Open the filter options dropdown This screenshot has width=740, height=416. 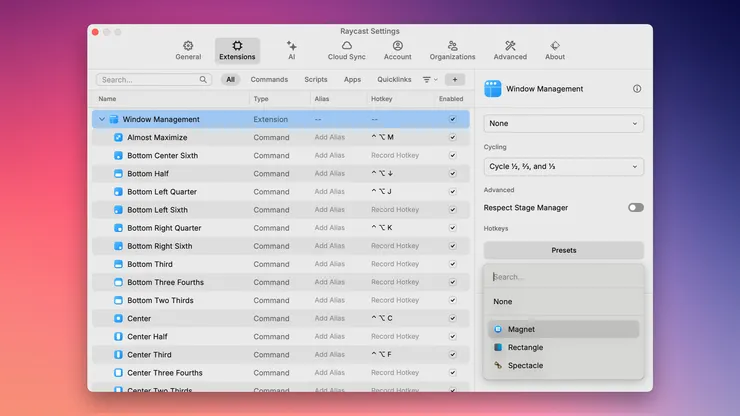tap(430, 80)
